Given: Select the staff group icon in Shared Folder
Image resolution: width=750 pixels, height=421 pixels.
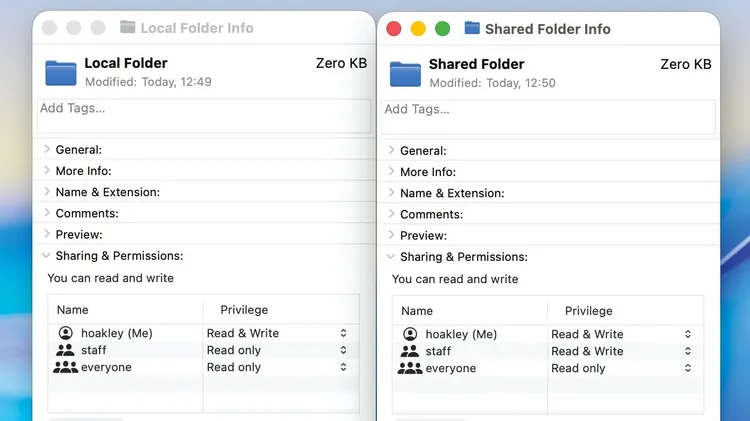Looking at the screenshot, I should point(410,351).
